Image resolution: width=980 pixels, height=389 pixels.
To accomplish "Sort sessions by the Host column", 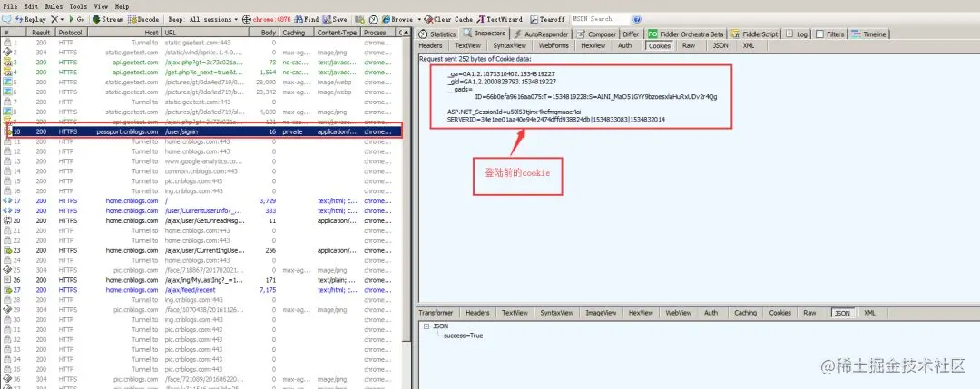I will point(124,33).
